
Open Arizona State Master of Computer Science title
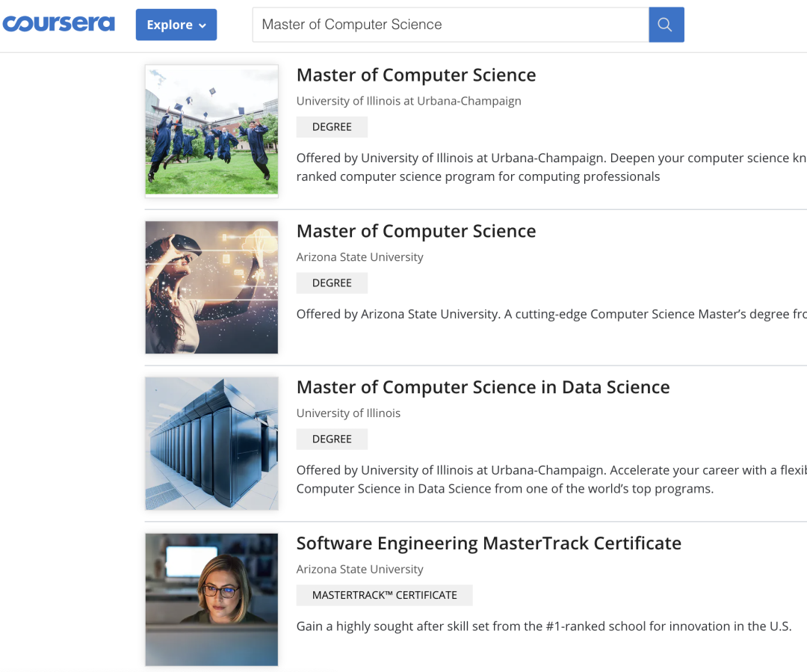click(416, 231)
